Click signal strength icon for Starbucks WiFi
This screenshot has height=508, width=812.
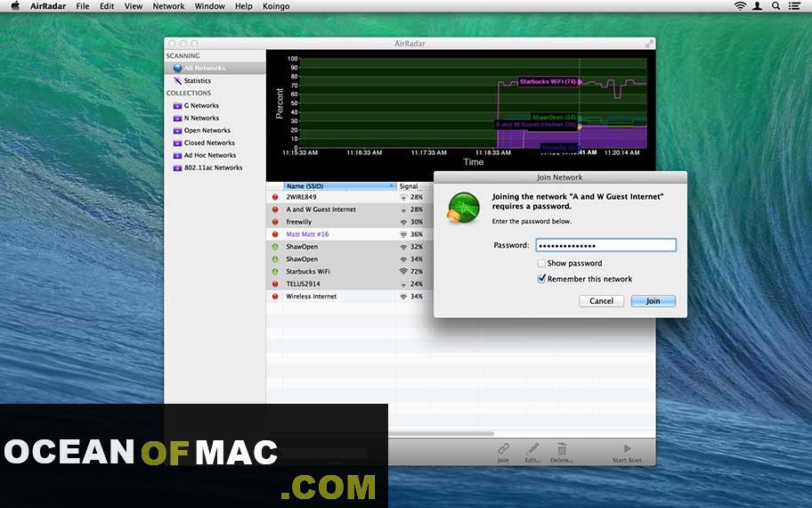403,272
